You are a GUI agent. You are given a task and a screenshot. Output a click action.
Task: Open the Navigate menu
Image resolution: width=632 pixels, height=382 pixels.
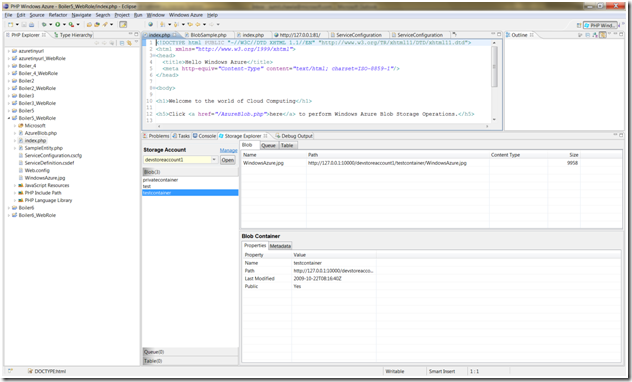click(81, 15)
